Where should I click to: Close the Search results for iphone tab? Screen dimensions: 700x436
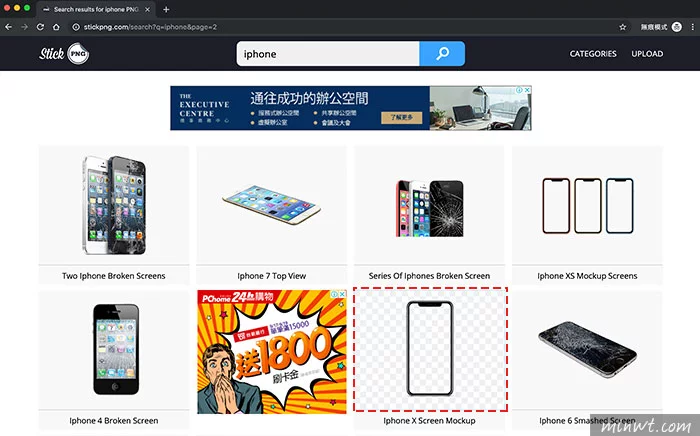(x=148, y=9)
